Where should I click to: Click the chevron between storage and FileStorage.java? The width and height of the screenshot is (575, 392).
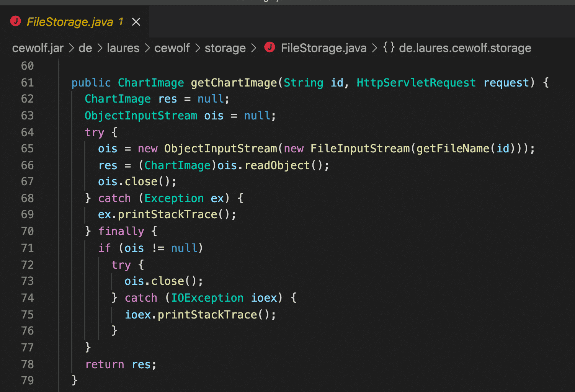click(253, 47)
